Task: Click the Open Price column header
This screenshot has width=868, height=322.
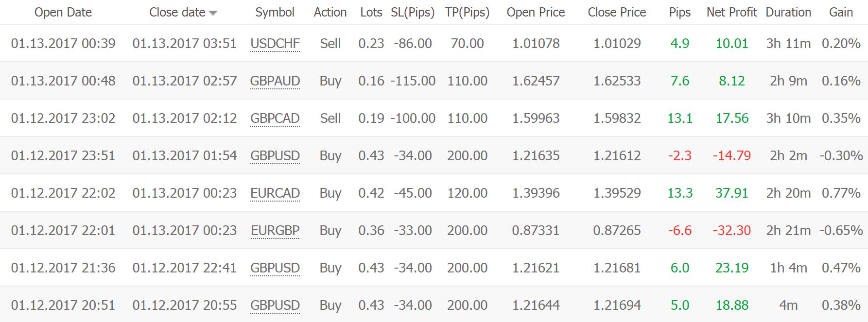Action: (x=536, y=12)
